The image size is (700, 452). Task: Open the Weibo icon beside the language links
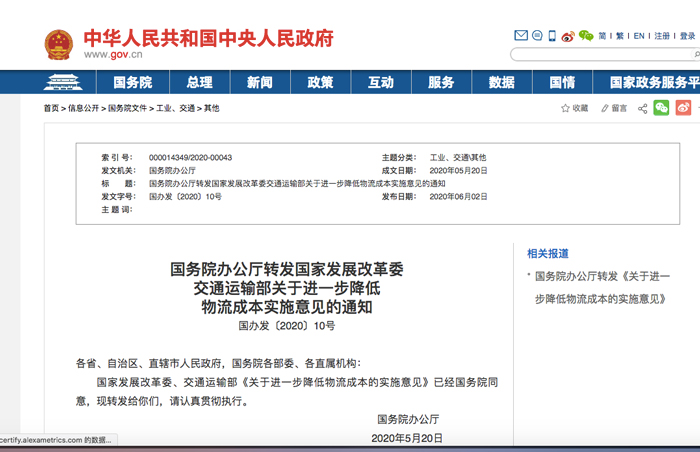click(x=568, y=36)
